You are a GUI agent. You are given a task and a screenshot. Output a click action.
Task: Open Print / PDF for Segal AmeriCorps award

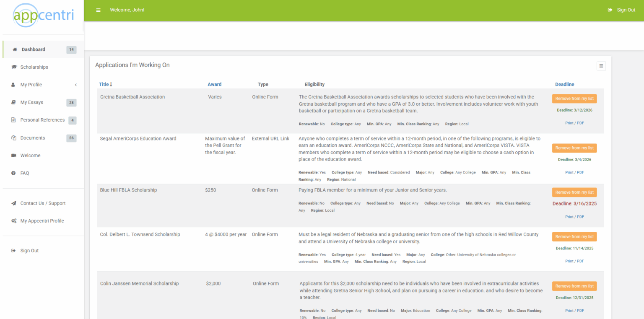pos(574,172)
